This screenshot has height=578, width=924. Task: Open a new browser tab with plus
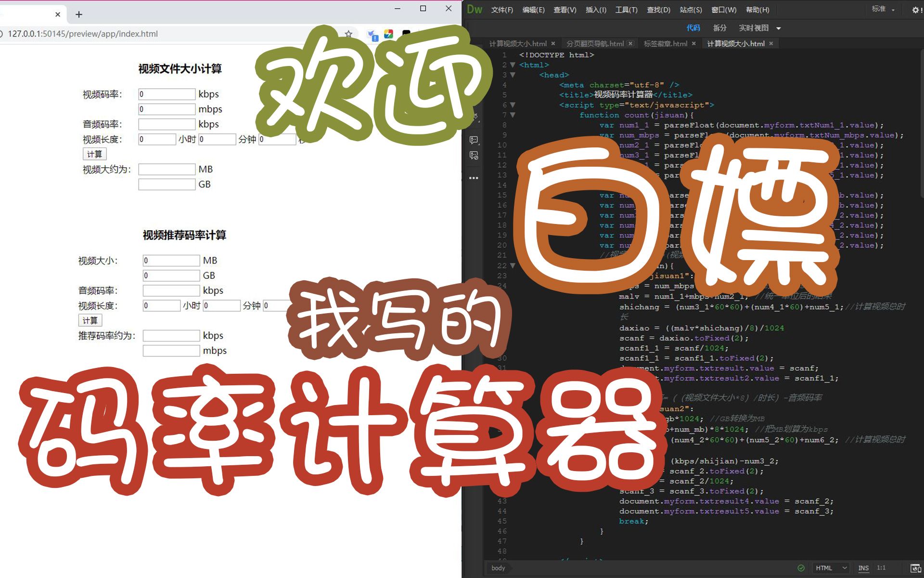79,14
